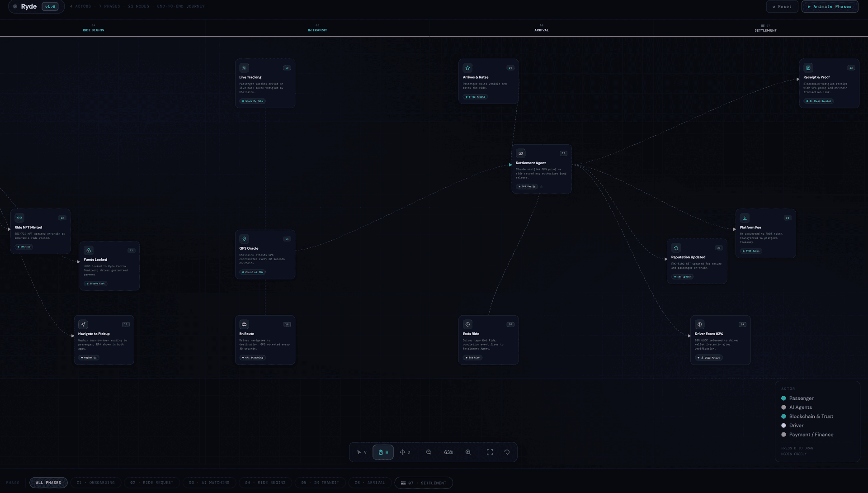
Task: Filter to 04 Ride Begins phase
Action: (x=265, y=483)
